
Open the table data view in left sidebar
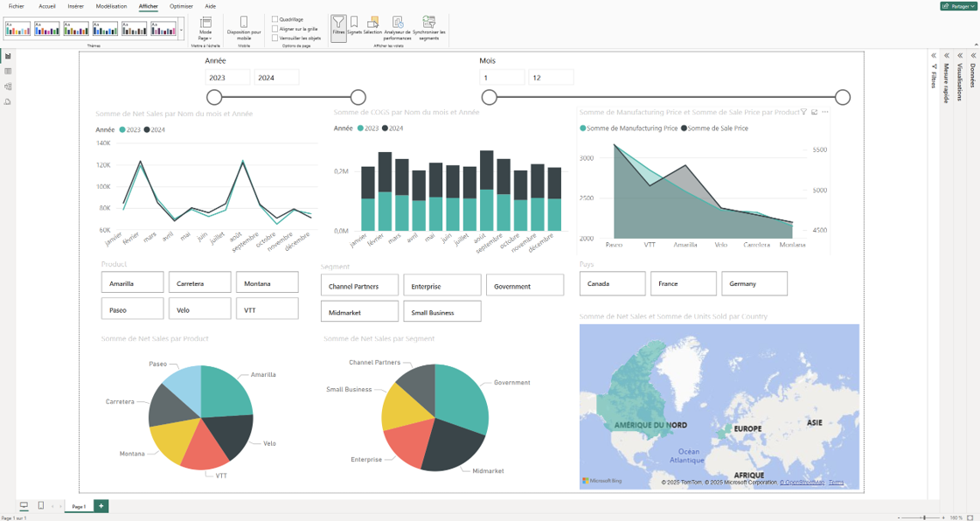8,72
